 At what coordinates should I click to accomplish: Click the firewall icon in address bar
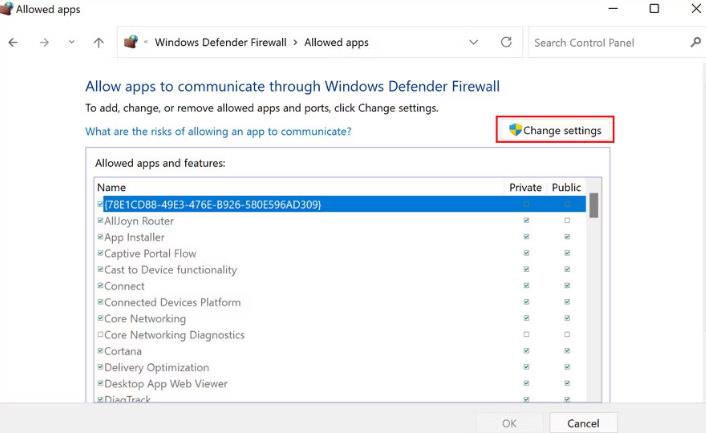coord(131,42)
